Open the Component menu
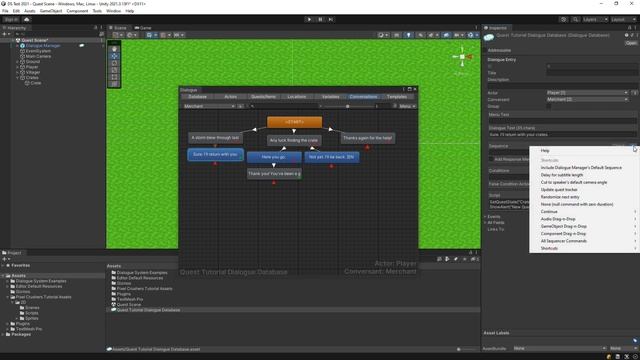 coord(77,11)
